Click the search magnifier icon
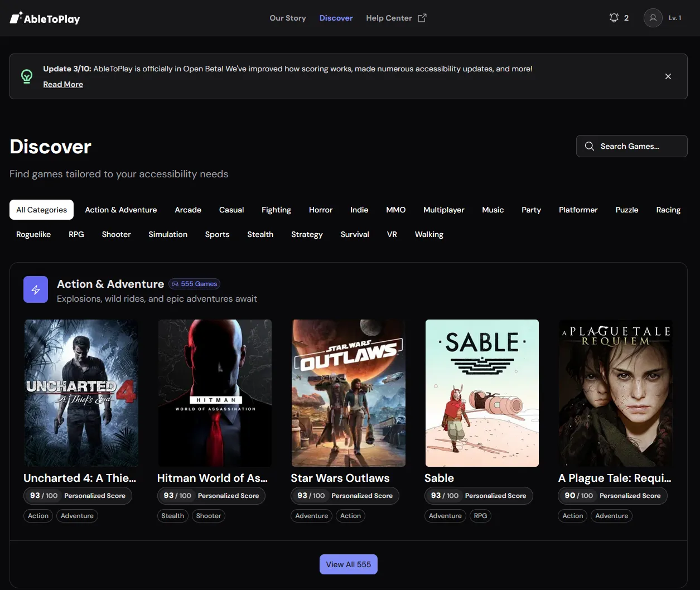Screen dimensions: 700x590 [589, 146]
